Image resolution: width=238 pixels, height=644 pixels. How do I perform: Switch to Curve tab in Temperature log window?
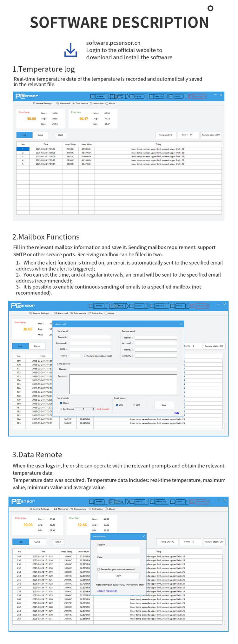click(40, 135)
